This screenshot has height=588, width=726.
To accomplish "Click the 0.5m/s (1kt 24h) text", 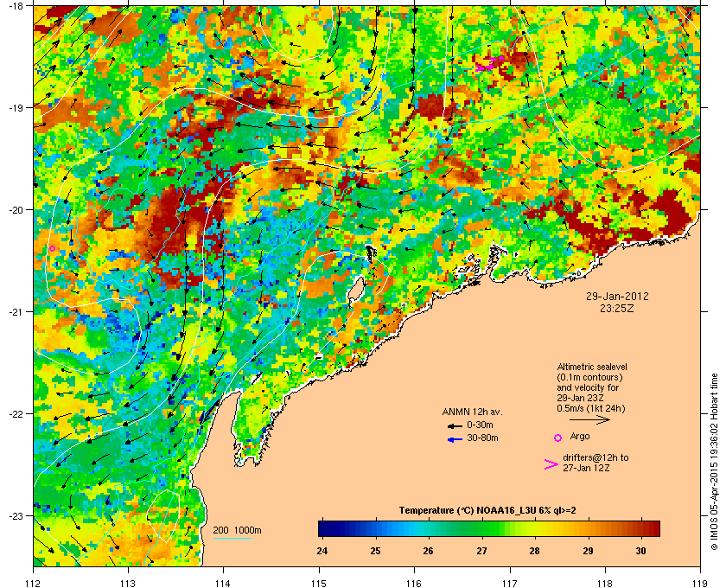I will [x=591, y=409].
